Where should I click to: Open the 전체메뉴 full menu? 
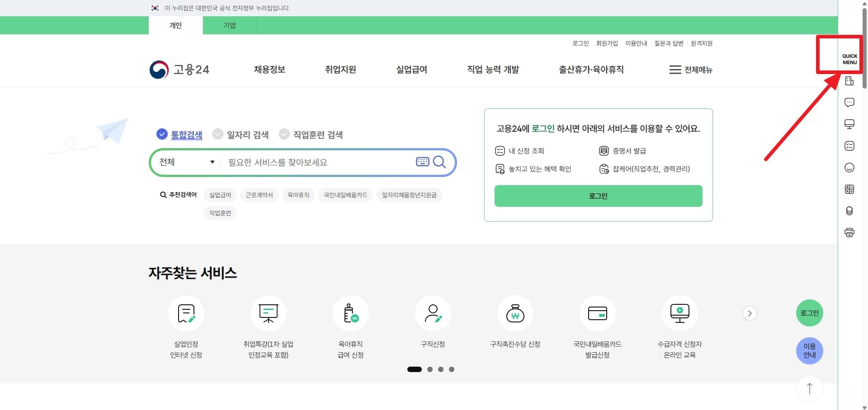[690, 70]
